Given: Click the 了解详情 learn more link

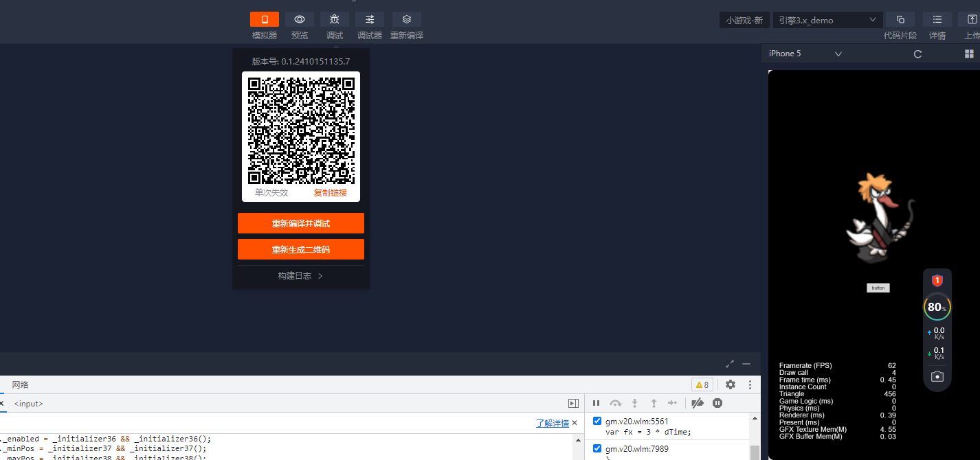Looking at the screenshot, I should pos(553,423).
